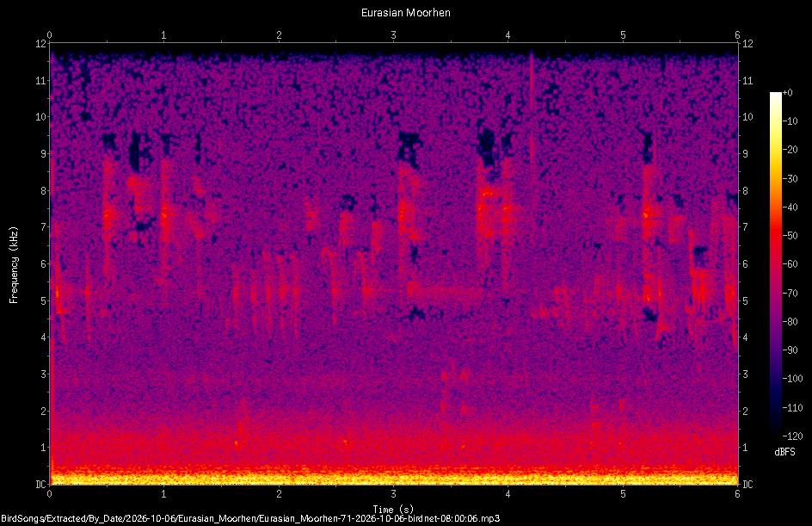Click "12" on the right frequency axis

tap(747, 44)
